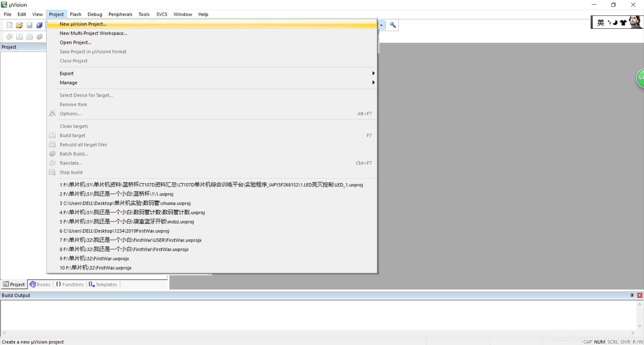The width and height of the screenshot is (644, 345).
Task: Open the Peripherals menu
Action: coord(120,14)
